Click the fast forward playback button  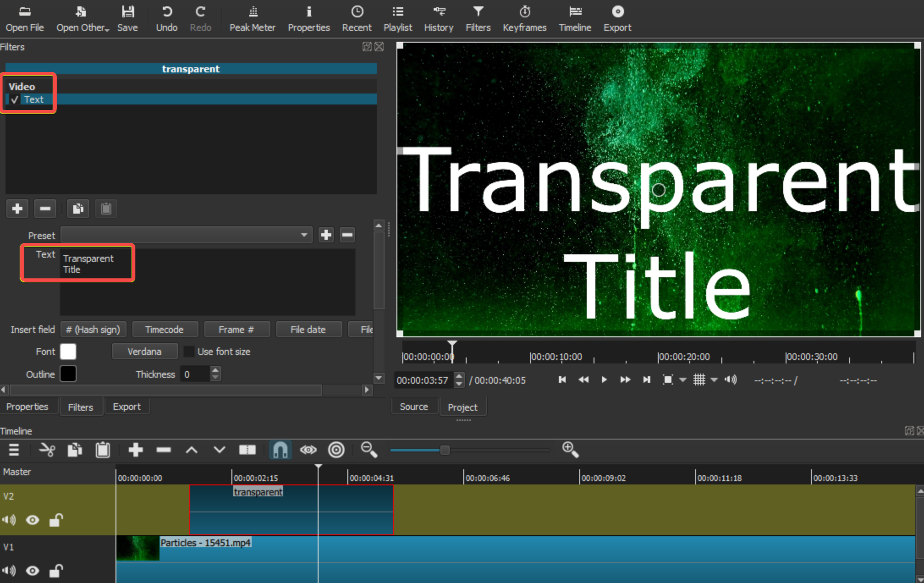coord(625,380)
